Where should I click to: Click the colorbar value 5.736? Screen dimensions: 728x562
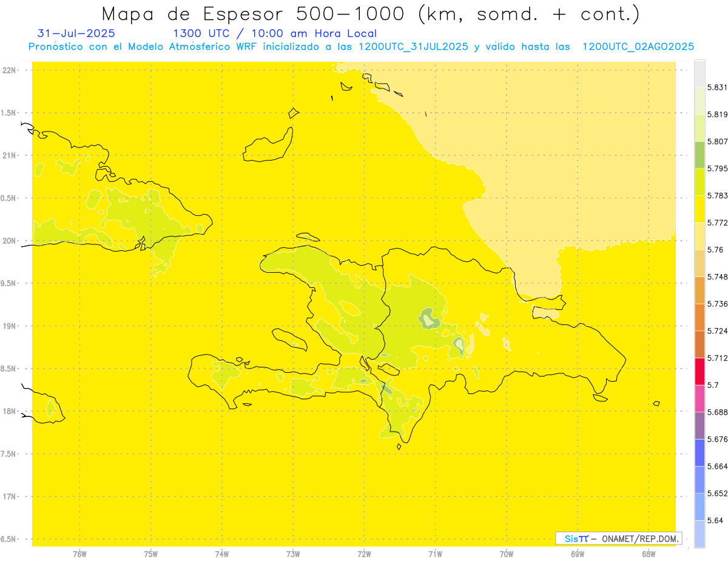[x=718, y=304]
